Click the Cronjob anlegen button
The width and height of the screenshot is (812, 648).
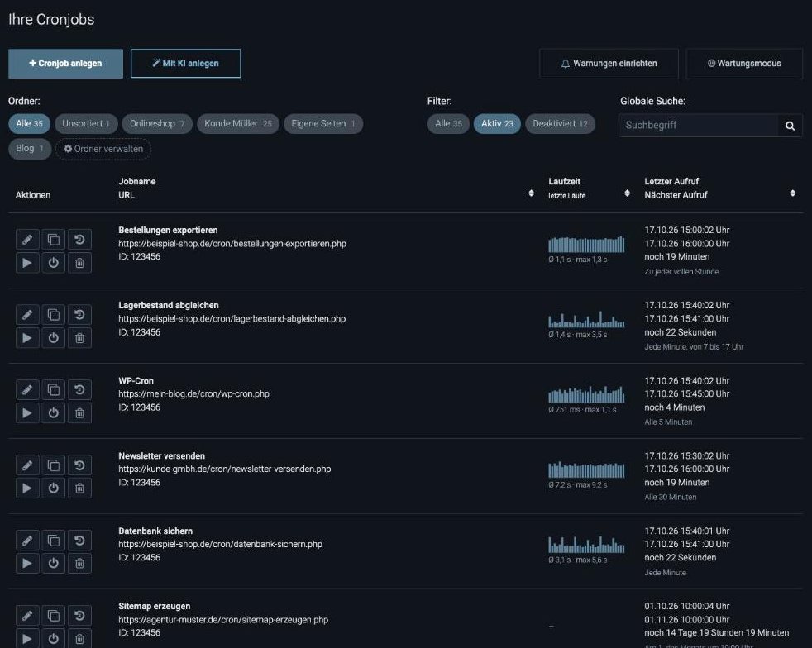[66, 64]
